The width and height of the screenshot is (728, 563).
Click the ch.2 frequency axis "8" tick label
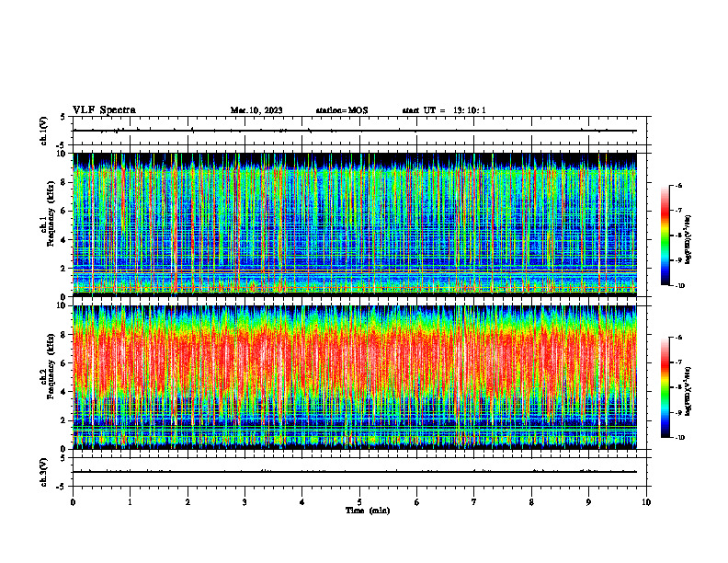click(64, 335)
